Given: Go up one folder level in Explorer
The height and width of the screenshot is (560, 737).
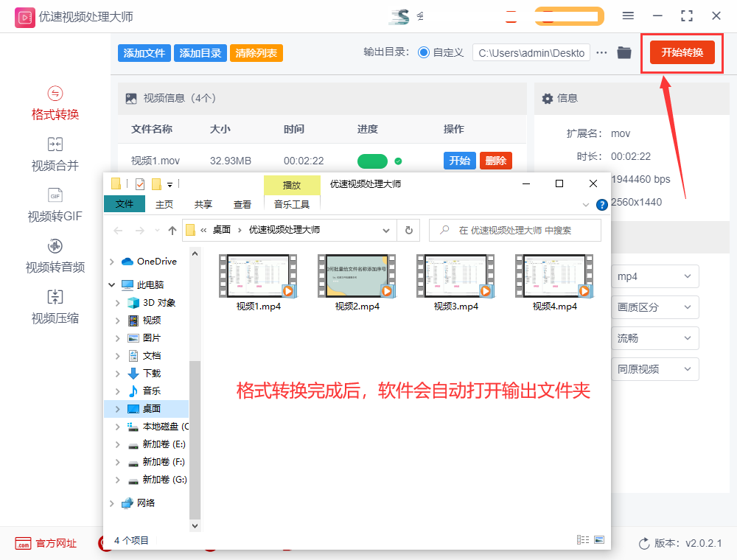Looking at the screenshot, I should pos(172,230).
